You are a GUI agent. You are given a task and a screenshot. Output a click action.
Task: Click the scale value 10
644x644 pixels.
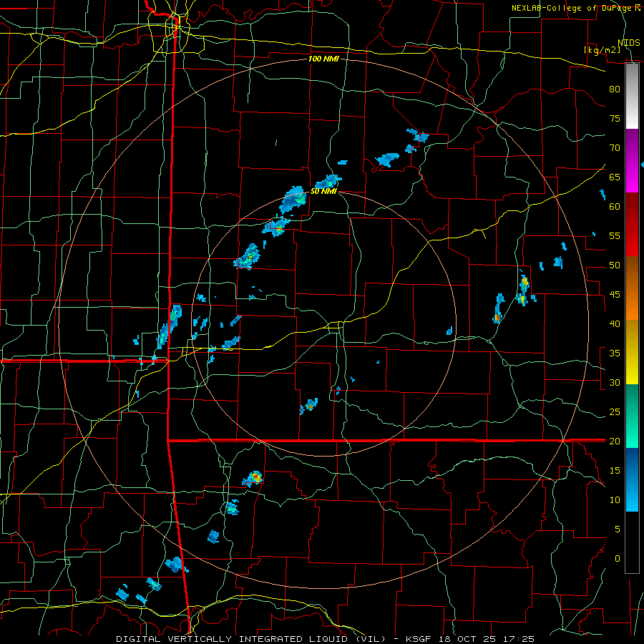(615, 500)
